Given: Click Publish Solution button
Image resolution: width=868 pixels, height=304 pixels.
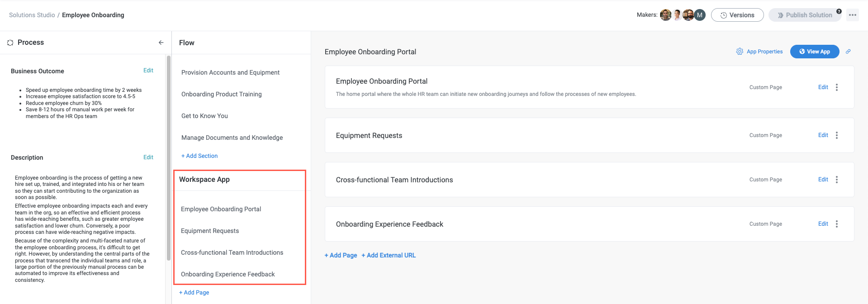Looking at the screenshot, I should point(805,15).
